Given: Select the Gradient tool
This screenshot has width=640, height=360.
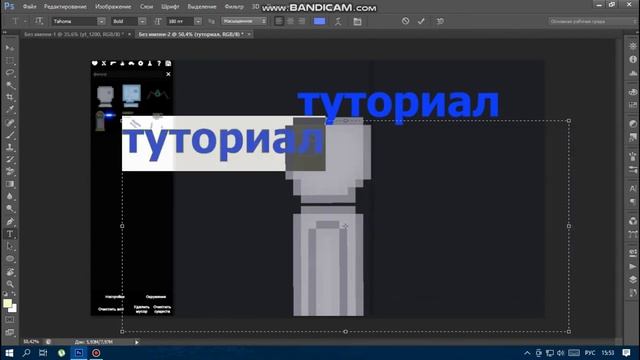Looking at the screenshot, I should point(10,184).
